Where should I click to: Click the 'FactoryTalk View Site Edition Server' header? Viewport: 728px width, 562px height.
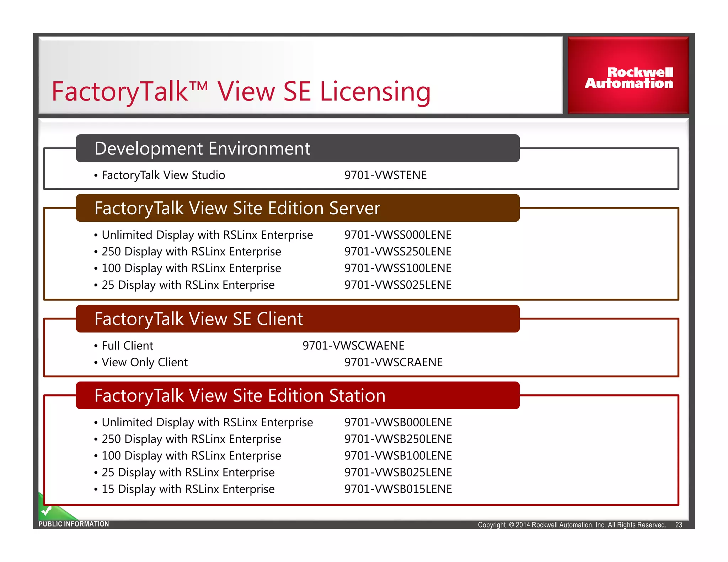click(298, 208)
